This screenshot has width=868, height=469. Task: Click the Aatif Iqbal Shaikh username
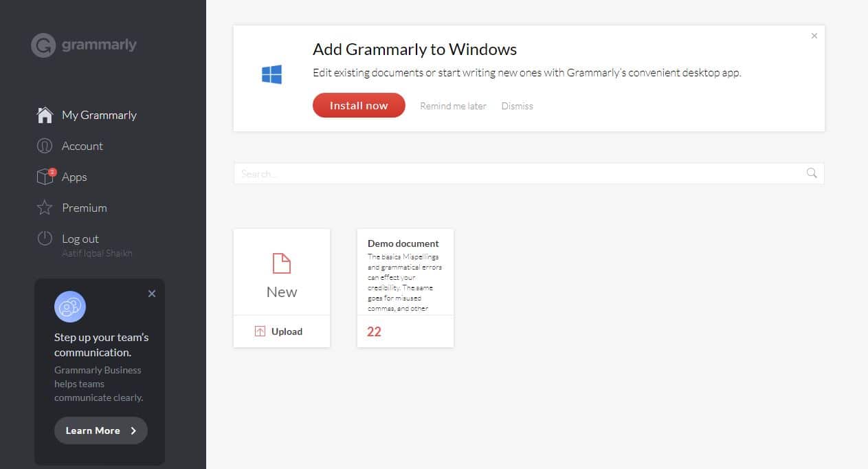pyautogui.click(x=97, y=253)
